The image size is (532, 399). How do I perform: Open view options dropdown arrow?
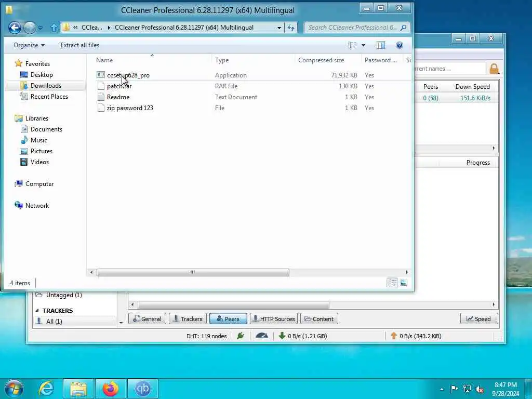tap(363, 45)
